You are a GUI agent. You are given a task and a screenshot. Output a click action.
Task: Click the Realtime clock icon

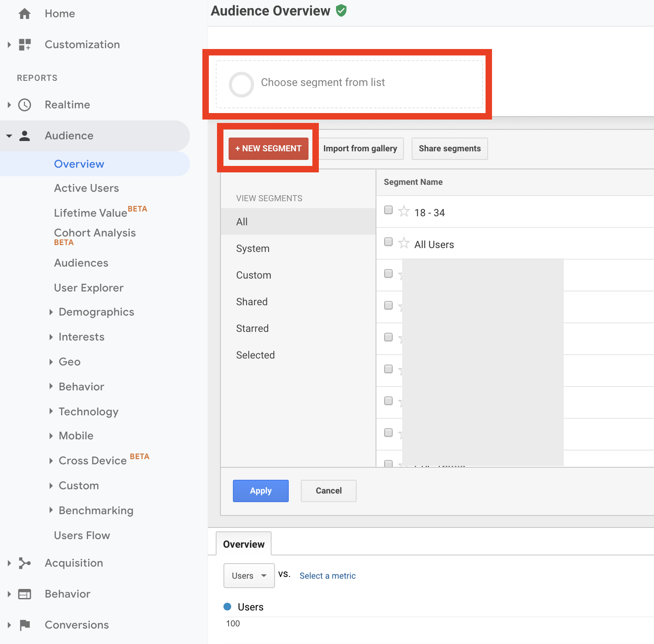[25, 105]
